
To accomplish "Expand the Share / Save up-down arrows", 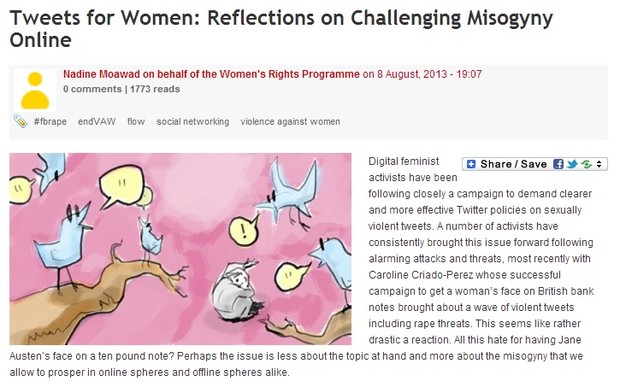I will click(x=599, y=164).
